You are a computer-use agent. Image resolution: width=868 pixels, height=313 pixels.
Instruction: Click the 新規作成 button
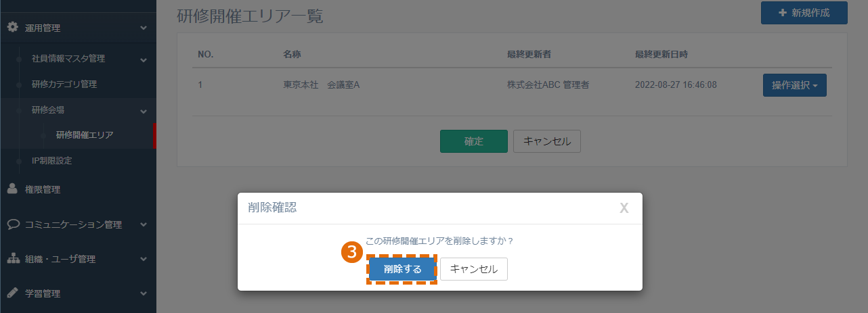tap(804, 13)
